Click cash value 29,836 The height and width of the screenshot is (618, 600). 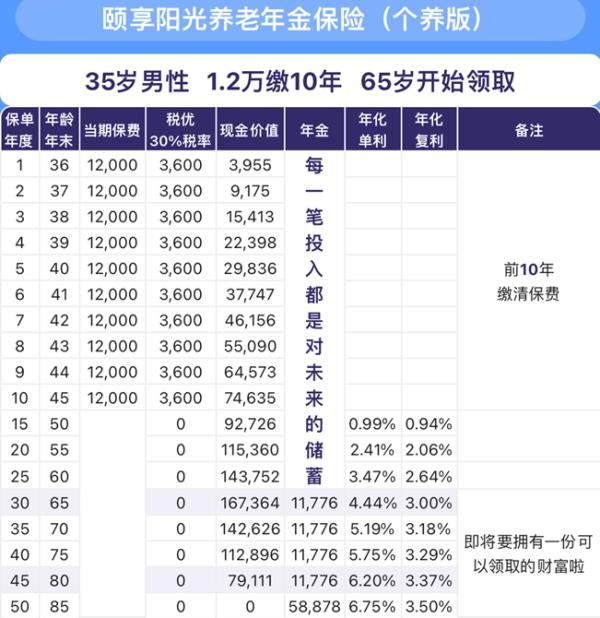pos(250,269)
